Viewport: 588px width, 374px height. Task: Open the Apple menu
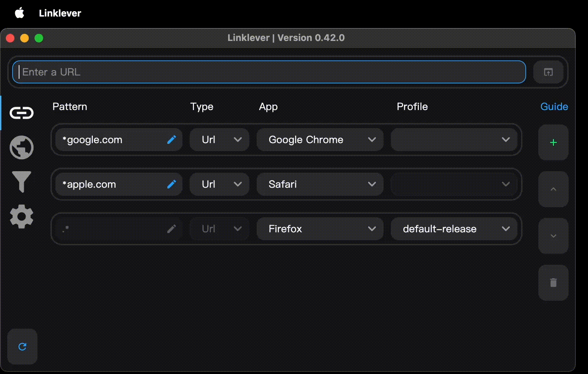pos(19,13)
